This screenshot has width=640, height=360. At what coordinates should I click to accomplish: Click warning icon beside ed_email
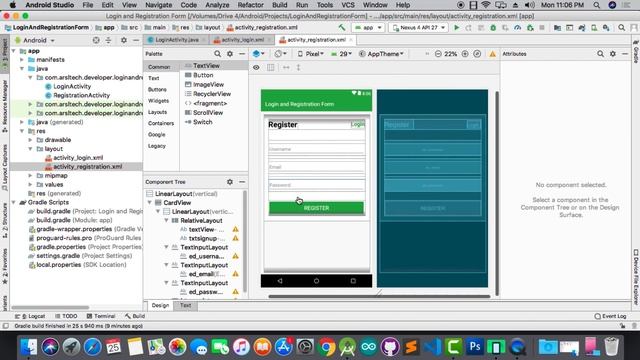click(236, 274)
